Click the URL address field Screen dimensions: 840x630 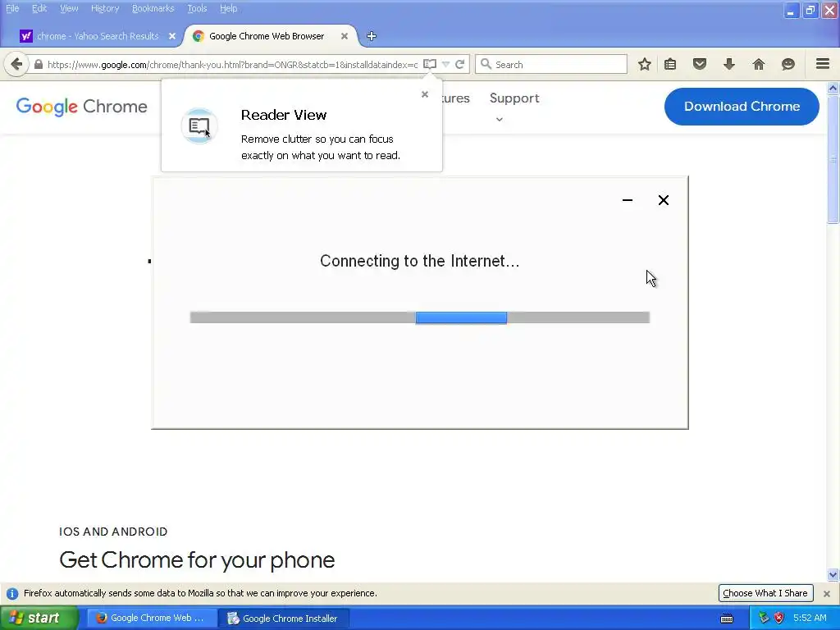232,64
